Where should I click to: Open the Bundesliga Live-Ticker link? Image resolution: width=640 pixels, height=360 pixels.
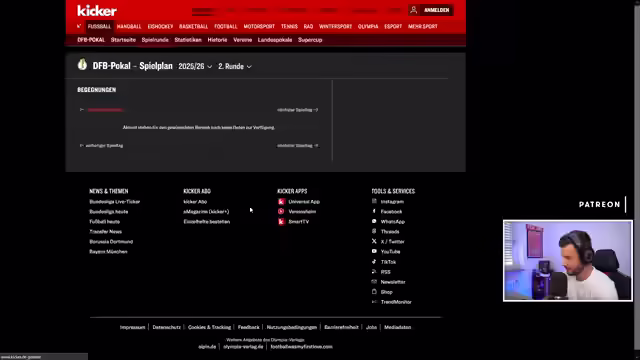tap(115, 202)
